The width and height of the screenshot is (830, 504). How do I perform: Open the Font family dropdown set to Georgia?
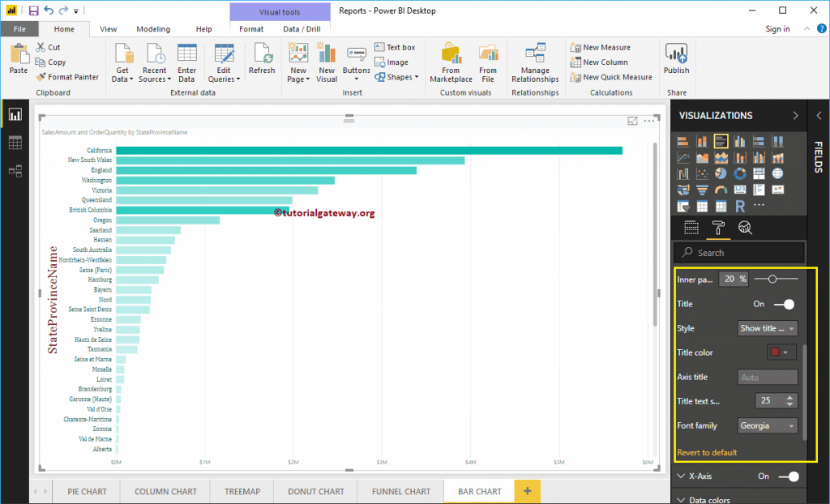[x=767, y=425]
